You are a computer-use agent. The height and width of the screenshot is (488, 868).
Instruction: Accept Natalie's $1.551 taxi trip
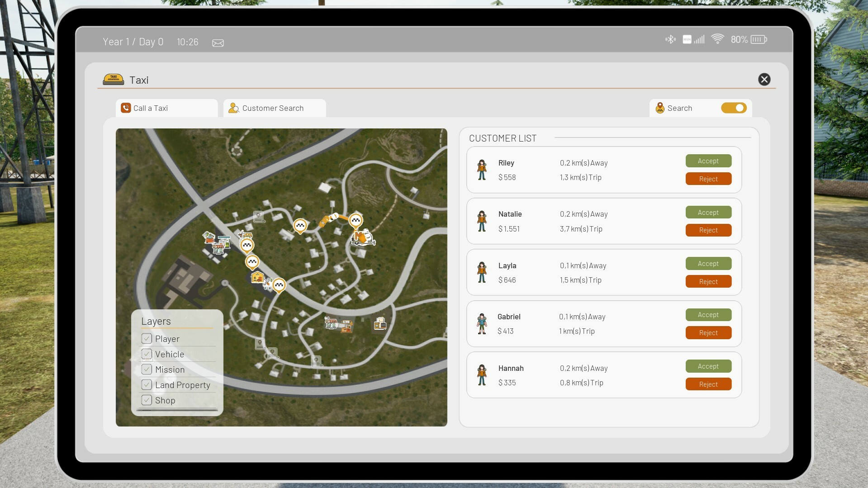708,212
